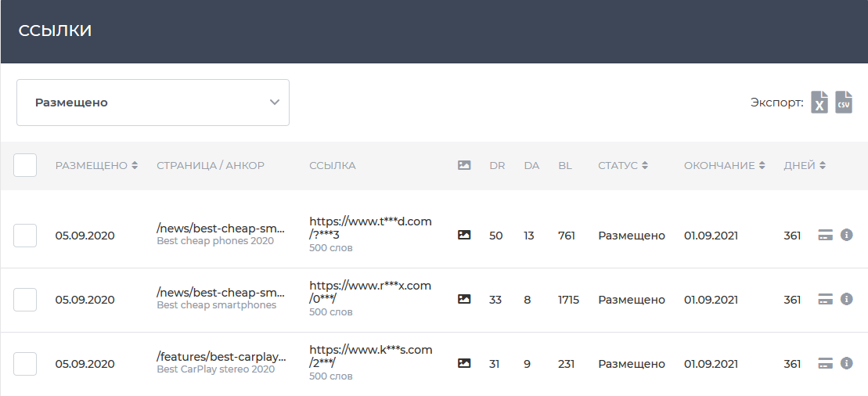The height and width of the screenshot is (396, 868).
Task: Click image column header icon
Action: 464,165
